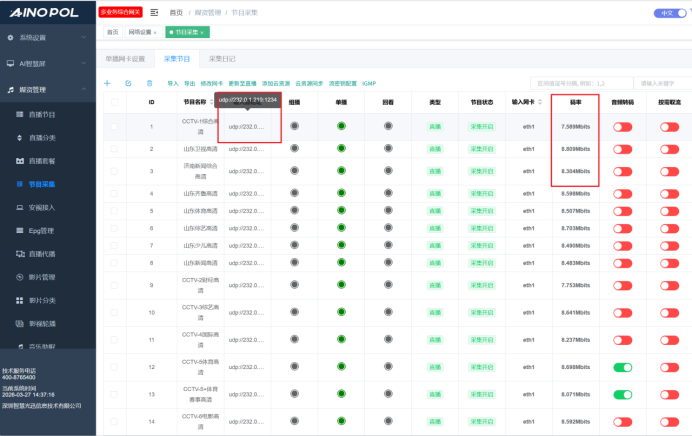Click the plus add-program icon
The image size is (692, 436).
[x=107, y=83]
